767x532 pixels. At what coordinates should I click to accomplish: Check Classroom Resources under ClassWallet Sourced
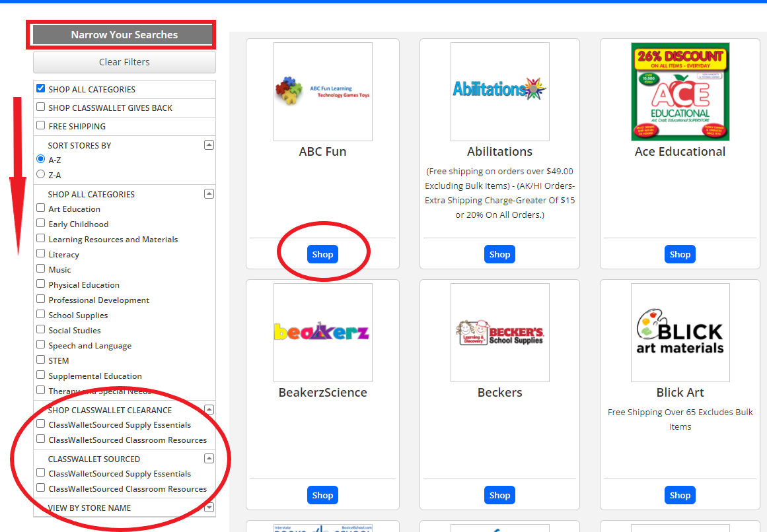pyautogui.click(x=40, y=488)
